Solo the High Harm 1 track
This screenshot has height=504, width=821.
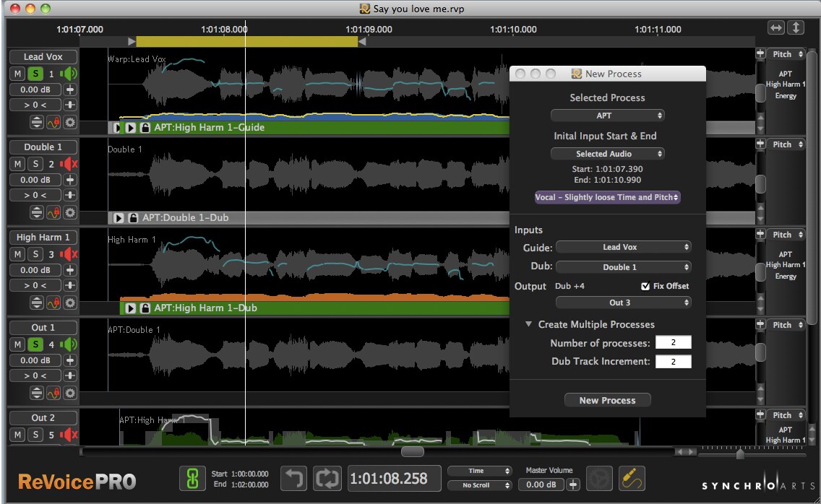click(35, 254)
